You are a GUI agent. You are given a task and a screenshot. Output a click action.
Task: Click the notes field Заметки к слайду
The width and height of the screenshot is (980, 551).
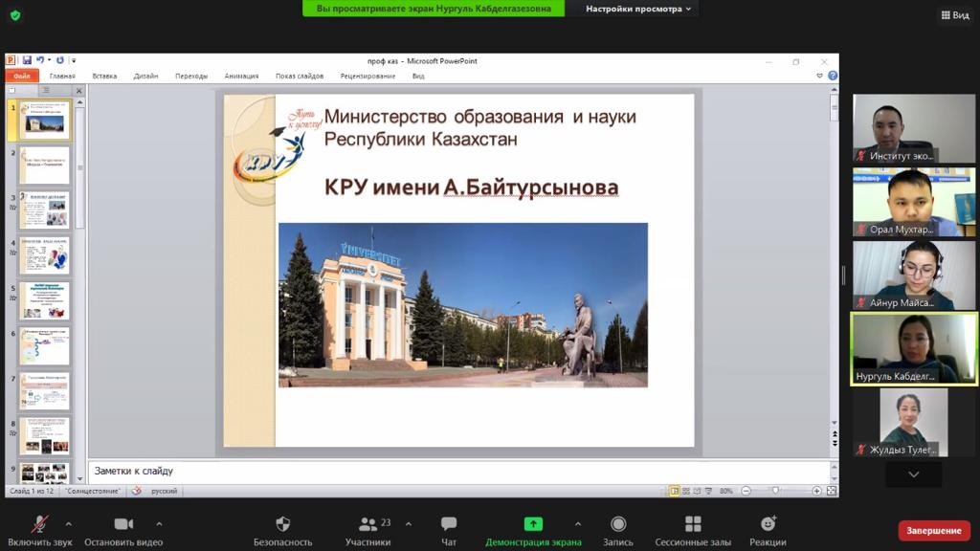[x=459, y=472]
